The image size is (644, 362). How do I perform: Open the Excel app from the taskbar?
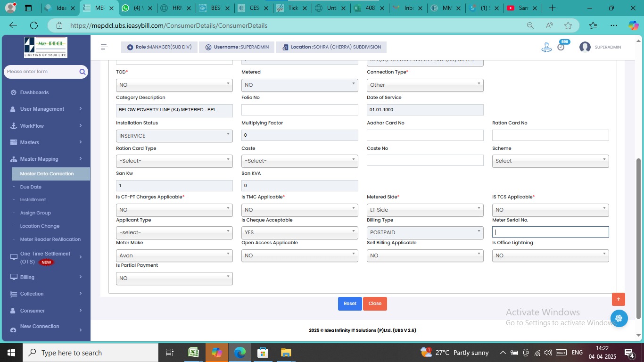[193, 353]
